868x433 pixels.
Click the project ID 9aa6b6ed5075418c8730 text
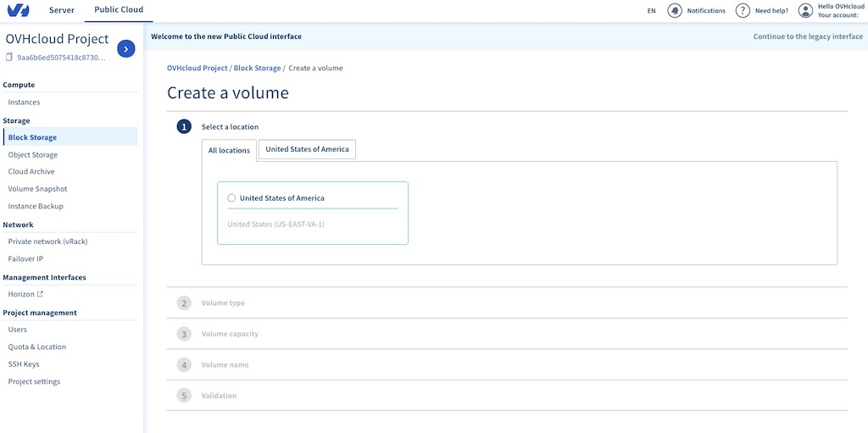(x=61, y=57)
